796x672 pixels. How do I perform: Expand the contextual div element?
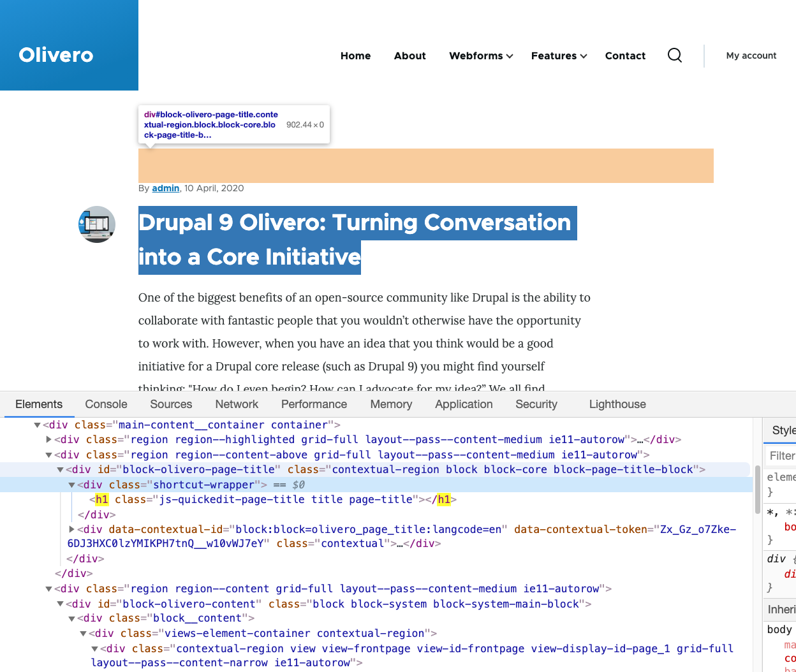coord(71,529)
